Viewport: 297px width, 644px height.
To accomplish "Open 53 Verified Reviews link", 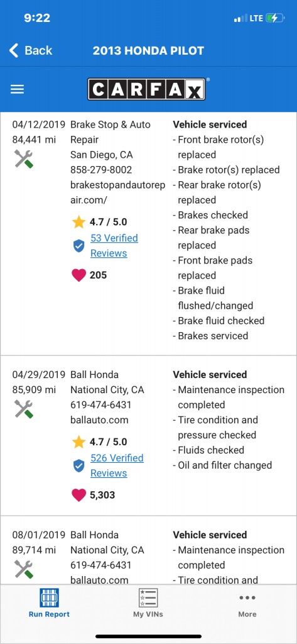I will tap(114, 246).
